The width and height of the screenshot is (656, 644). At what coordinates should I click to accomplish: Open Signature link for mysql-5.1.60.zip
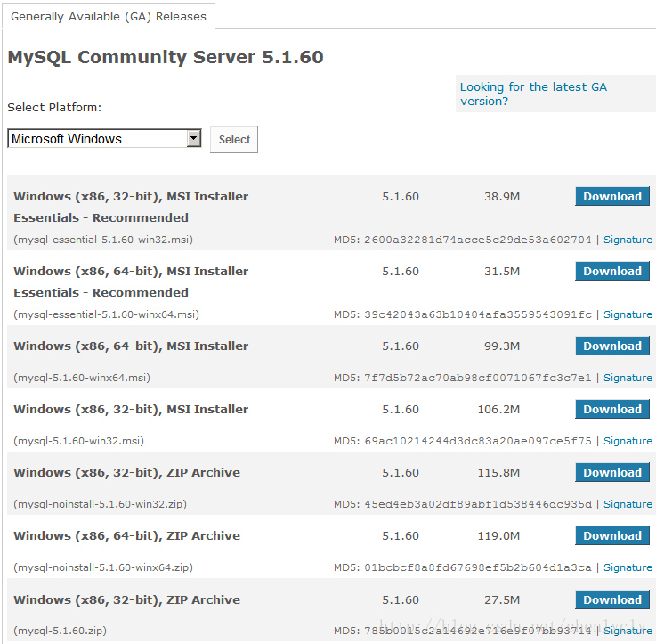pyautogui.click(x=628, y=631)
